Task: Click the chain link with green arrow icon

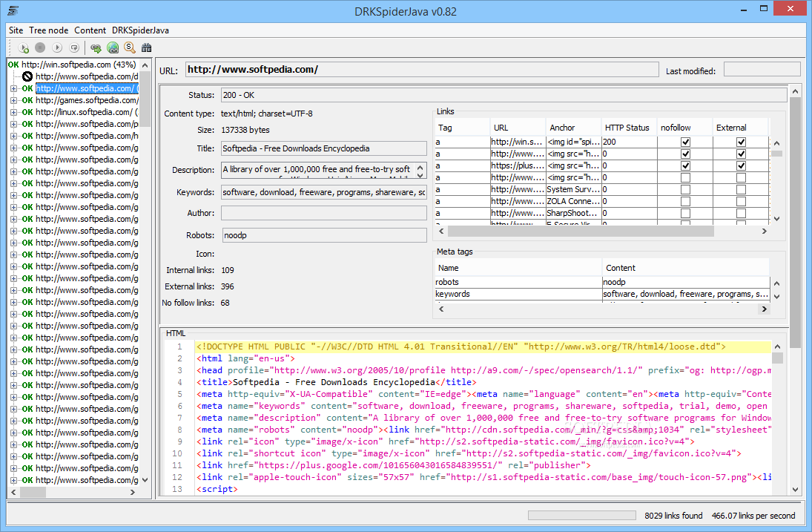Action: (x=96, y=47)
